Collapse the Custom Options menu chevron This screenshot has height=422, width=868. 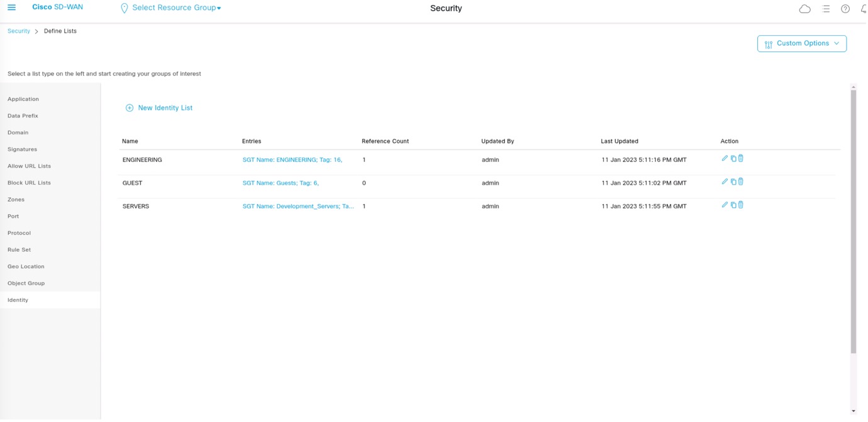(837, 43)
